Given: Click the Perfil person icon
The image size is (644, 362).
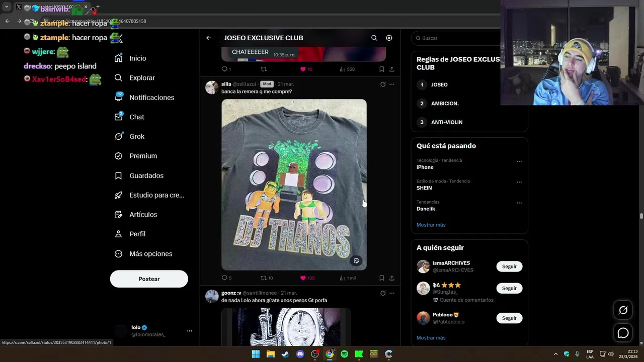Looking at the screenshot, I should pos(118,234).
